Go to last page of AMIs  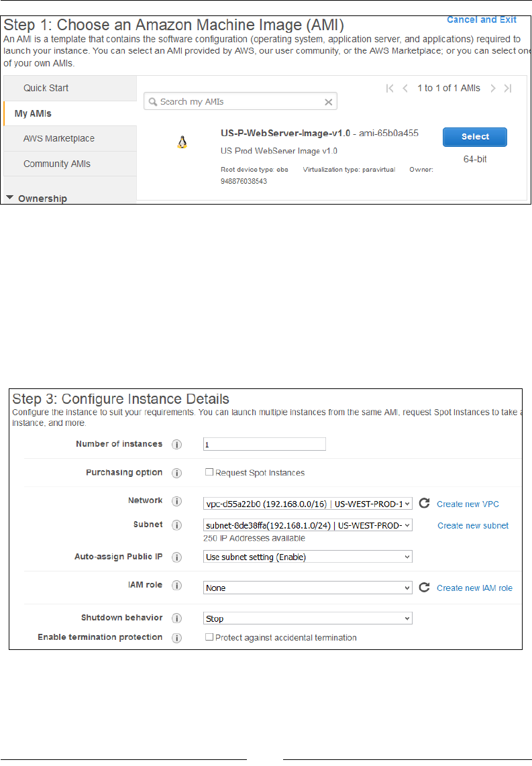point(508,89)
